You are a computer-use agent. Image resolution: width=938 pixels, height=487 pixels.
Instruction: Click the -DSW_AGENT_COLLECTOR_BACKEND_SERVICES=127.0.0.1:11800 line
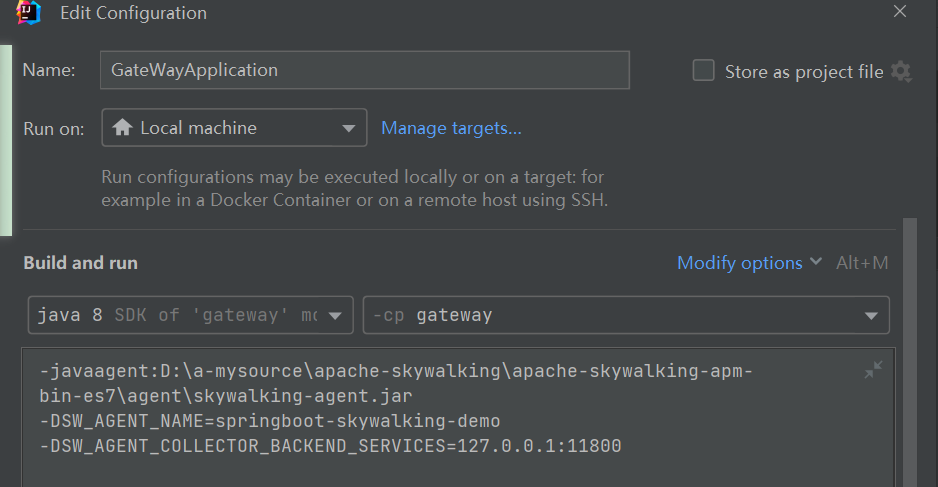(330, 446)
